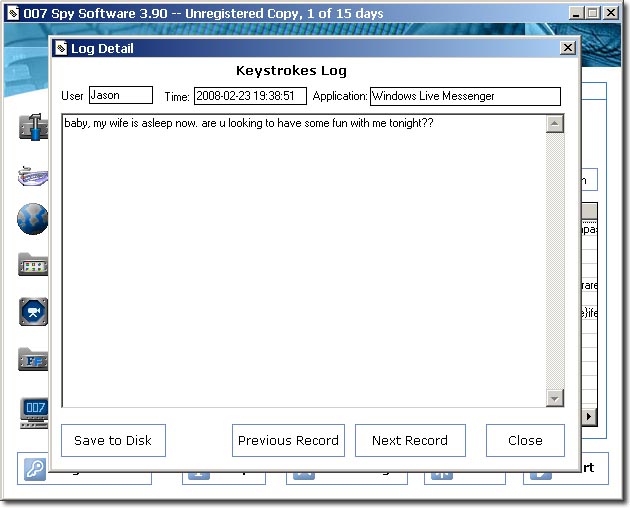Image resolution: width=630 pixels, height=508 pixels.
Task: Go to Previous Record
Action: coord(288,440)
